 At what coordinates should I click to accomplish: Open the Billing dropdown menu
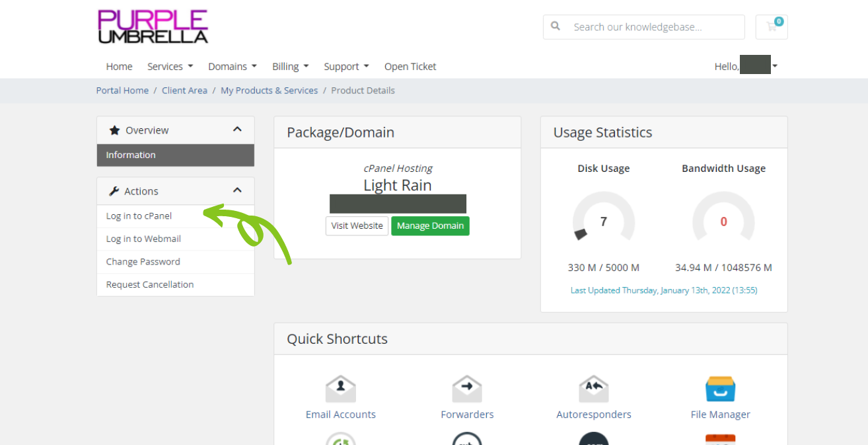[x=290, y=67]
